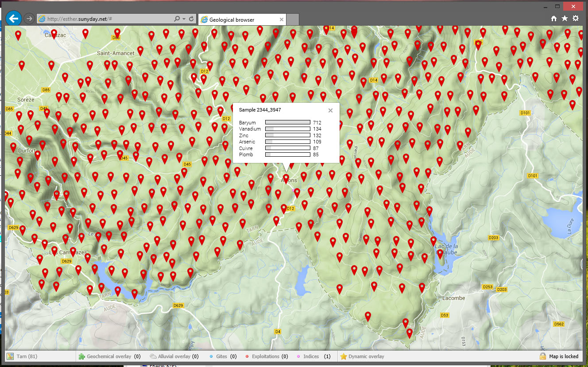
Task: Refresh the page with the reload icon
Action: (191, 19)
